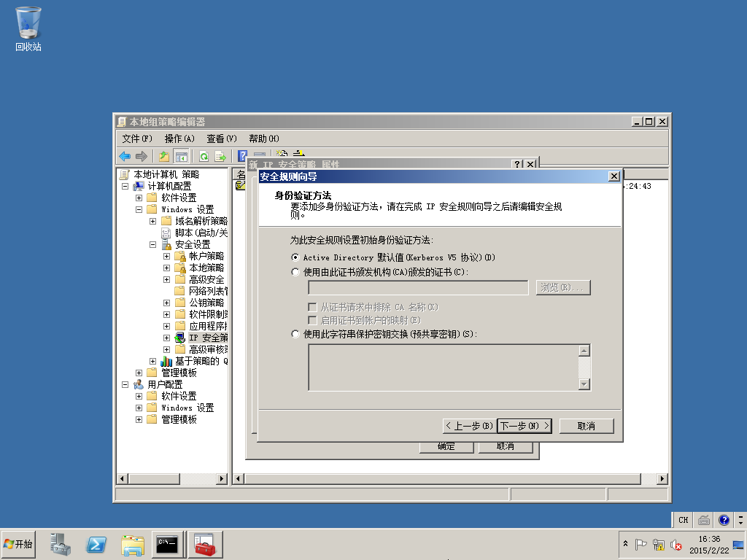Expand 软件设置 under 计算机配置

(139, 198)
